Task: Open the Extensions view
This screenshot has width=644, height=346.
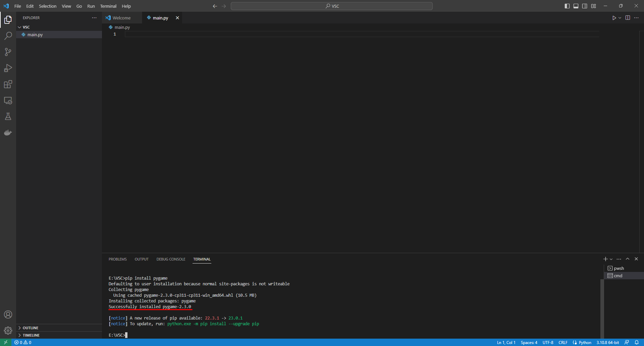Action: (x=8, y=84)
